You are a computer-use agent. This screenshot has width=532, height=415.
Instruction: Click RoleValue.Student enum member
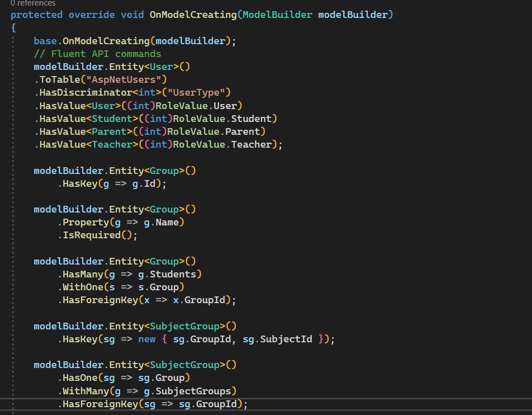(x=254, y=118)
